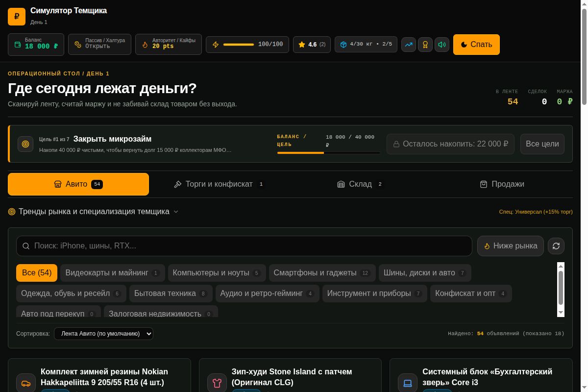Screen dimensions: 588x392
Task: Click the category list scrollbar down arrow
Action: (561, 313)
